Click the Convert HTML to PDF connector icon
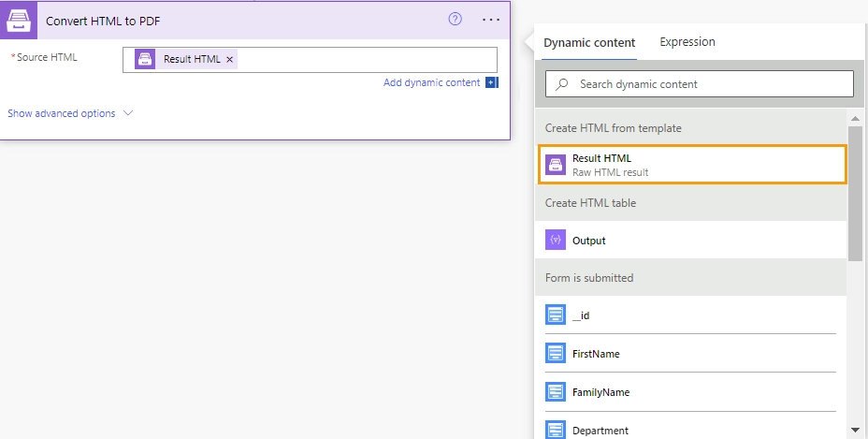 coord(19,21)
